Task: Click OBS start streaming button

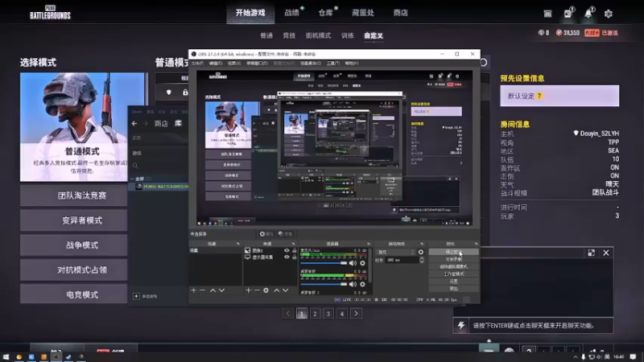Action: [x=453, y=252]
